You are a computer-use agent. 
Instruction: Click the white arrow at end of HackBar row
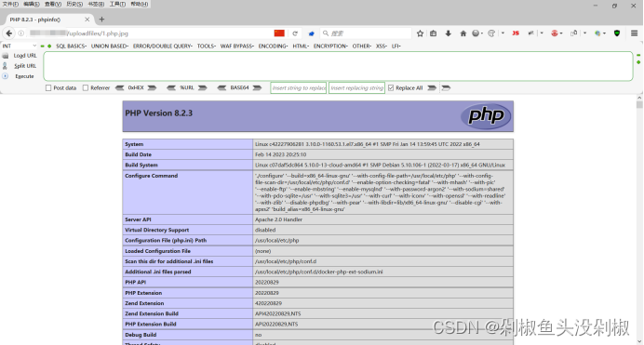(446, 87)
